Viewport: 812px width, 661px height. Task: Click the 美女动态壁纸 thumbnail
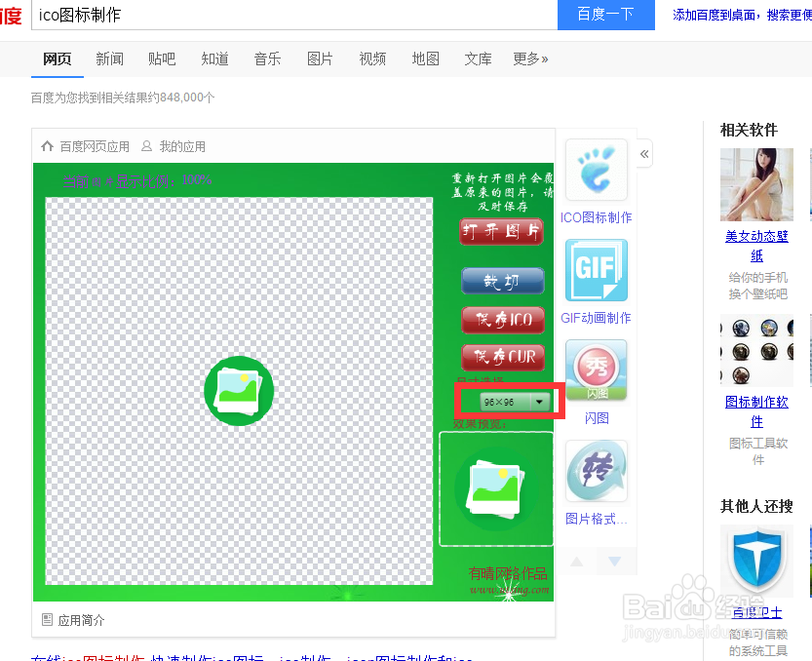coord(756,184)
